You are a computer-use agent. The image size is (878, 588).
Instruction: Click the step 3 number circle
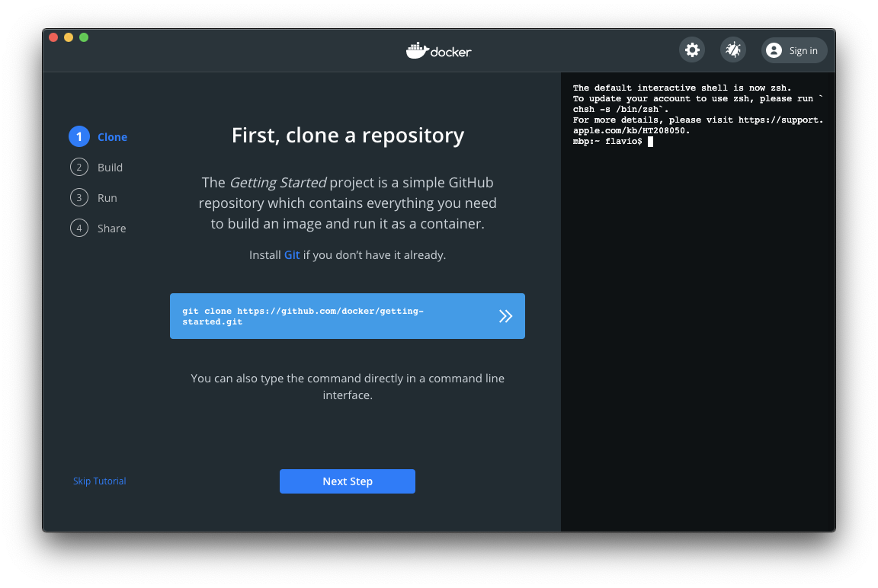coord(79,198)
